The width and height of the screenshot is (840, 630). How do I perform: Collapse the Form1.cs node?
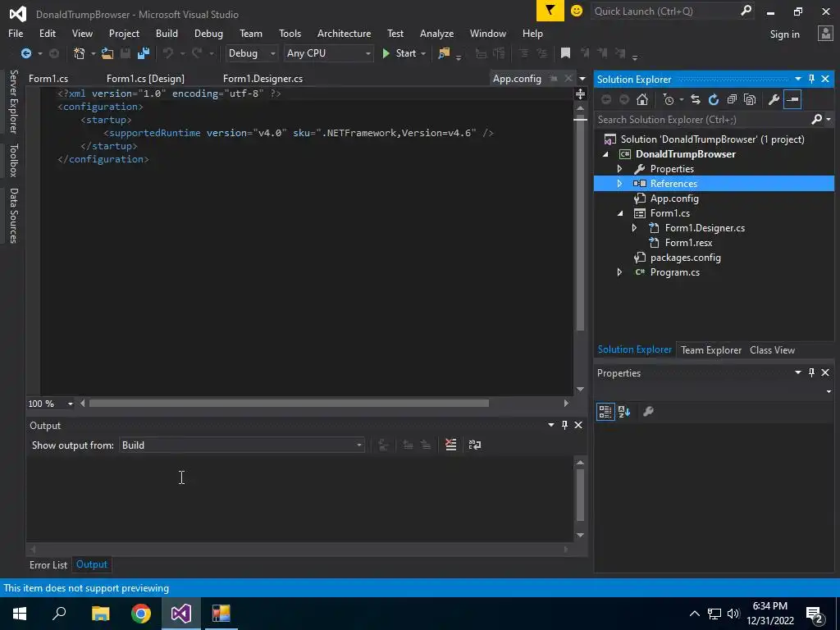(620, 213)
